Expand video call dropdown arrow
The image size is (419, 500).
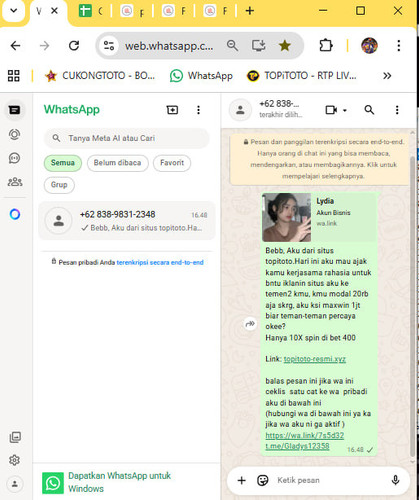(345, 110)
